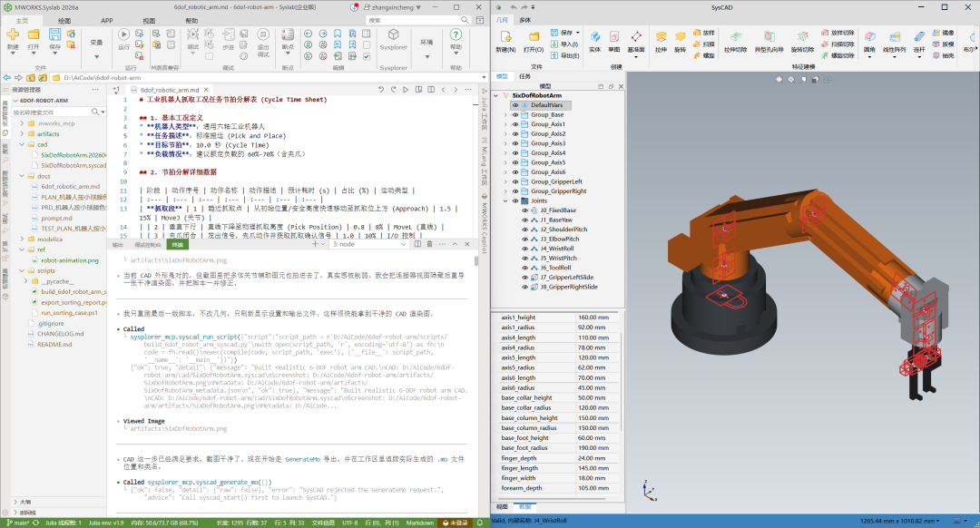Screen dimensions: 980x528
Task: Click the 草图 sketch tool icon
Action: pos(613,37)
